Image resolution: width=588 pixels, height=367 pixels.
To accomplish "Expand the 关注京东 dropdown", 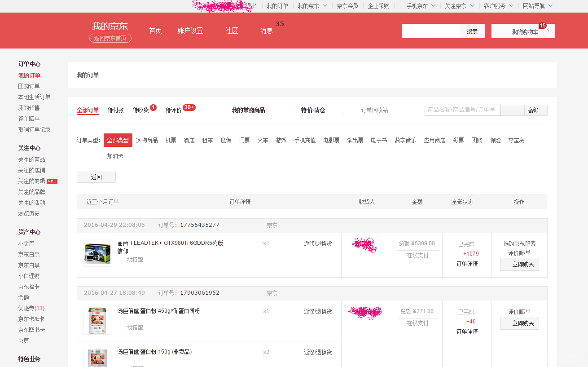I will click(x=459, y=6).
